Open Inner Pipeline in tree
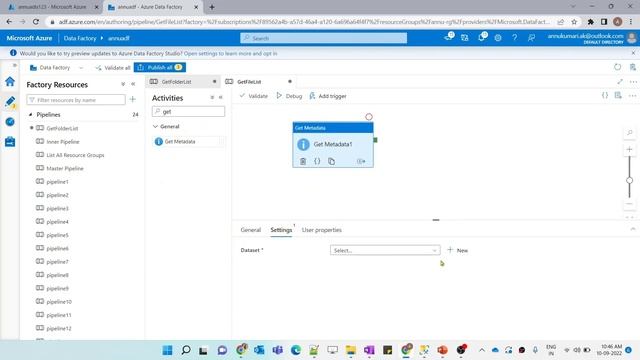Screen dimensions: 640x360 [62, 142]
